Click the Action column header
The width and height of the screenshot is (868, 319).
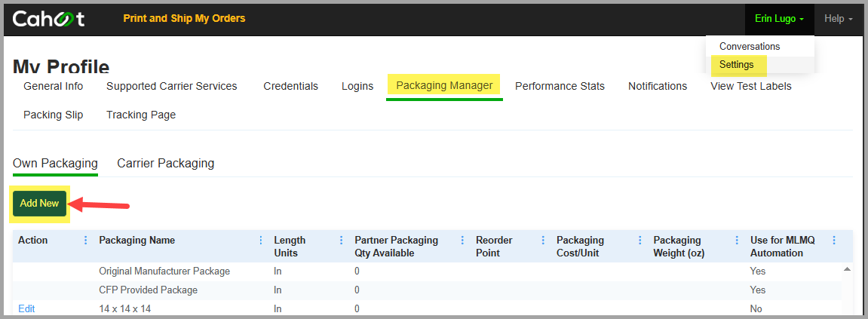click(32, 241)
